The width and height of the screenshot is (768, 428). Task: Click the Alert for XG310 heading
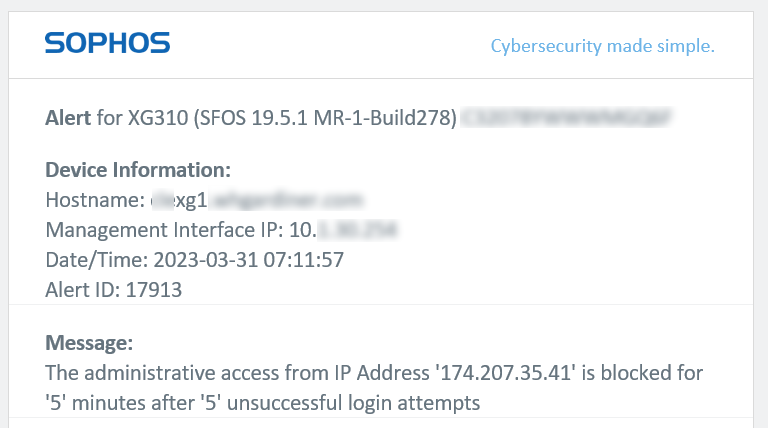[x=251, y=118]
